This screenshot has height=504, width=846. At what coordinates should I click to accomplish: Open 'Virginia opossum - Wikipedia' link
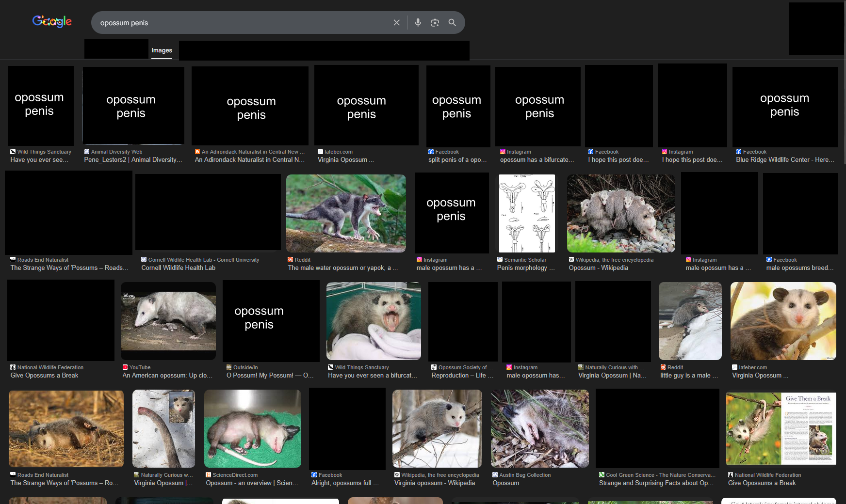coord(434,483)
